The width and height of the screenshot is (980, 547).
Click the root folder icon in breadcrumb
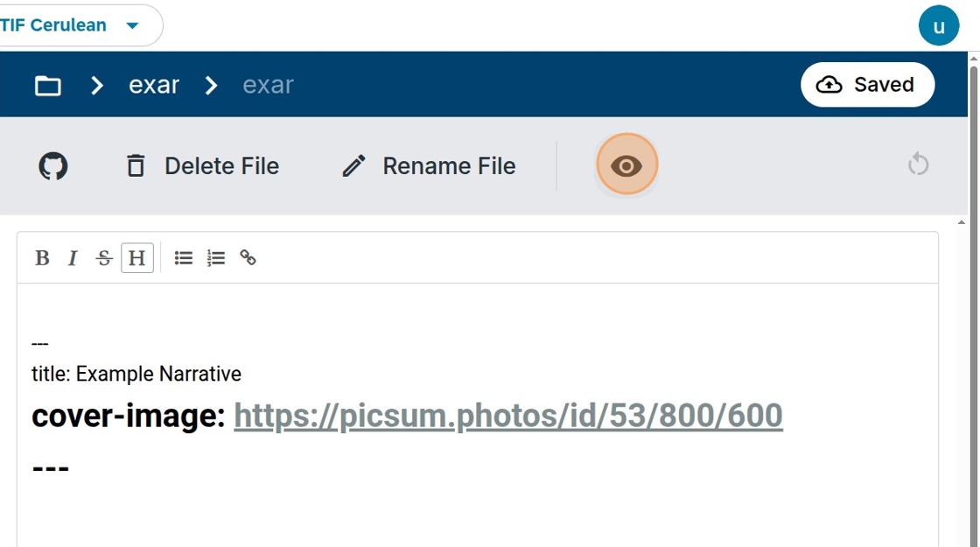coord(48,85)
